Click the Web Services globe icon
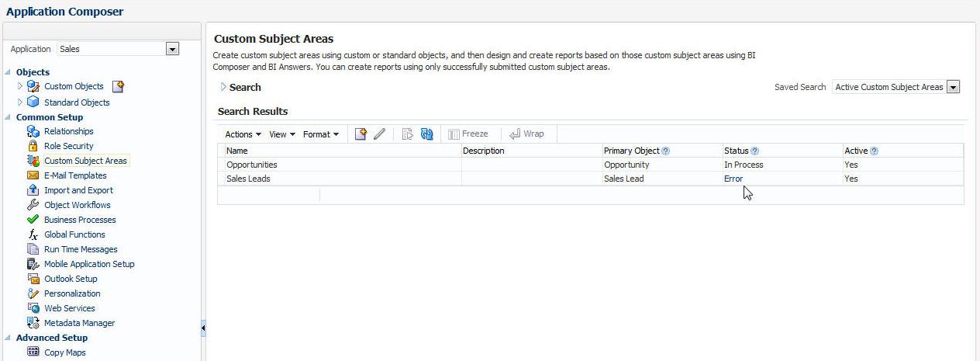The image size is (980, 361). pos(33,308)
